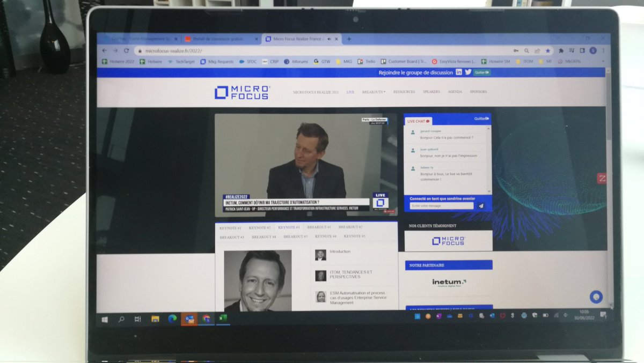Screen dimensions: 644x363
Task: Share this page using address bar share icon
Action: [537, 51]
